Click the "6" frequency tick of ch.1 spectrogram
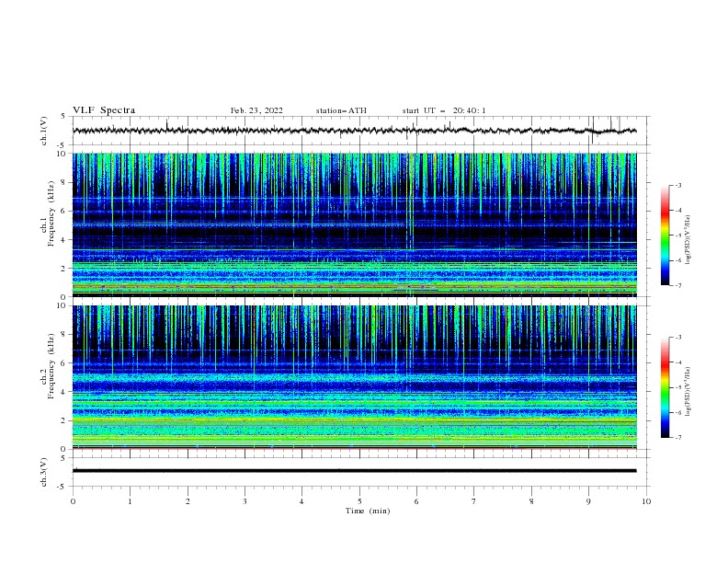The image size is (728, 563). [x=64, y=211]
